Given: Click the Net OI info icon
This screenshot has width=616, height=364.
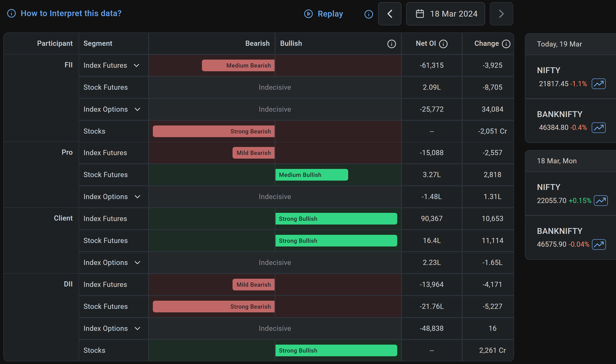Looking at the screenshot, I should pos(443,44).
